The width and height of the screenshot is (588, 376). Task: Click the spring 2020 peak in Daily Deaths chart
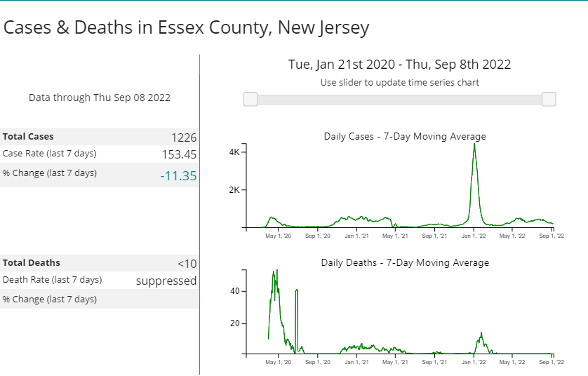(276, 272)
